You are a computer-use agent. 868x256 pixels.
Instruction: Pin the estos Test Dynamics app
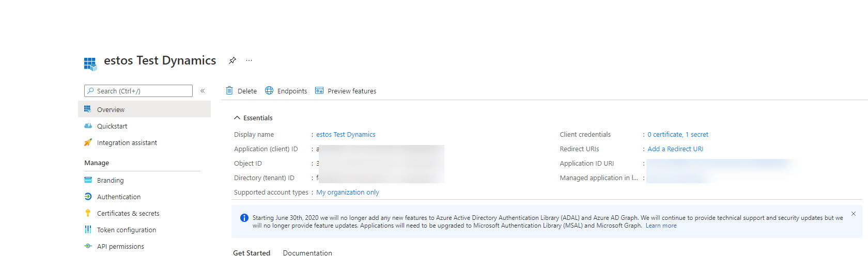pyautogui.click(x=233, y=60)
